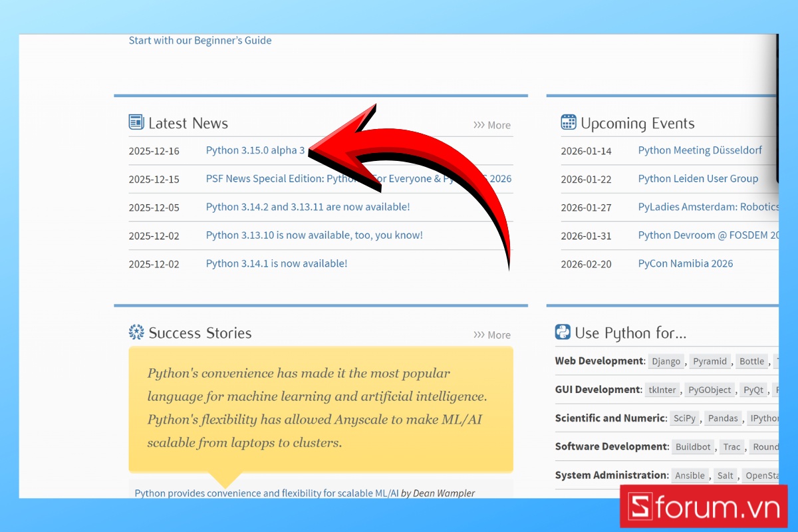Open the PyCon Namibia 2026 event
The image size is (798, 532).
pos(686,263)
